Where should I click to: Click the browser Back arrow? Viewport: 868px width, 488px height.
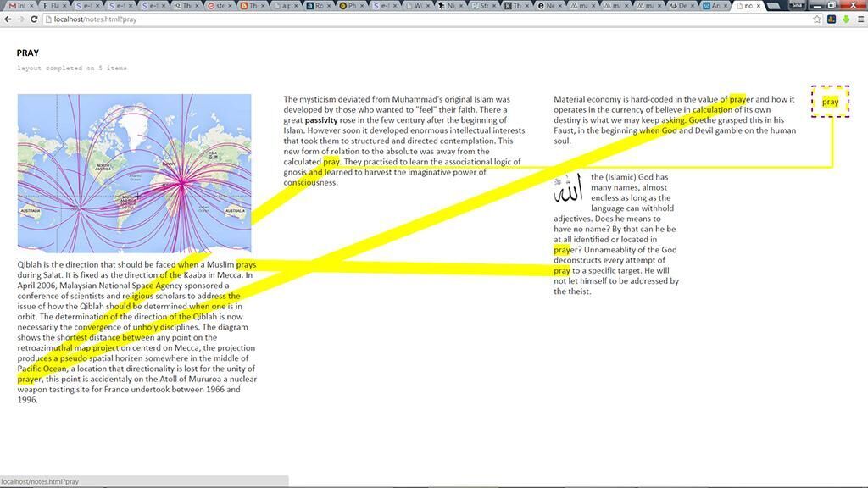[8, 19]
